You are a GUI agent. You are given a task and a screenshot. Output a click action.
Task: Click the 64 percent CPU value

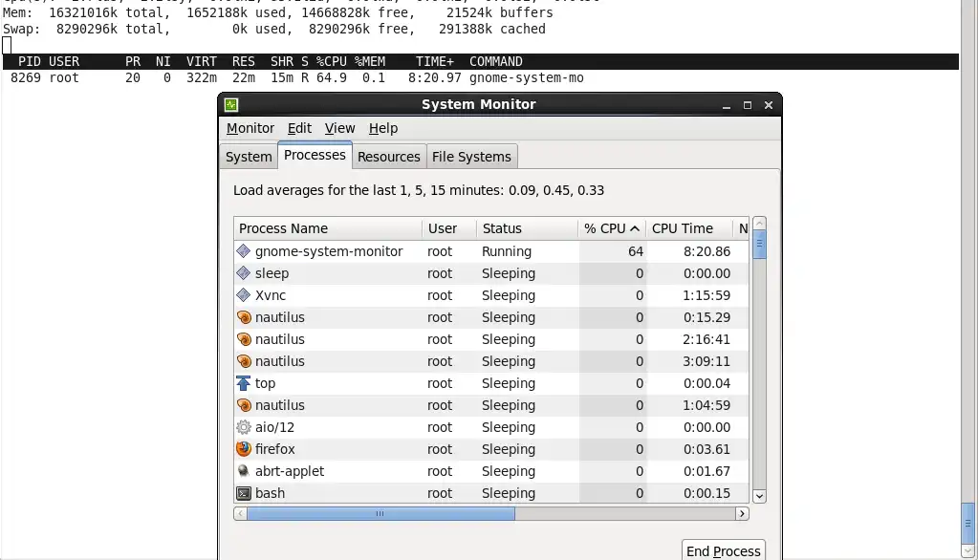[636, 251]
